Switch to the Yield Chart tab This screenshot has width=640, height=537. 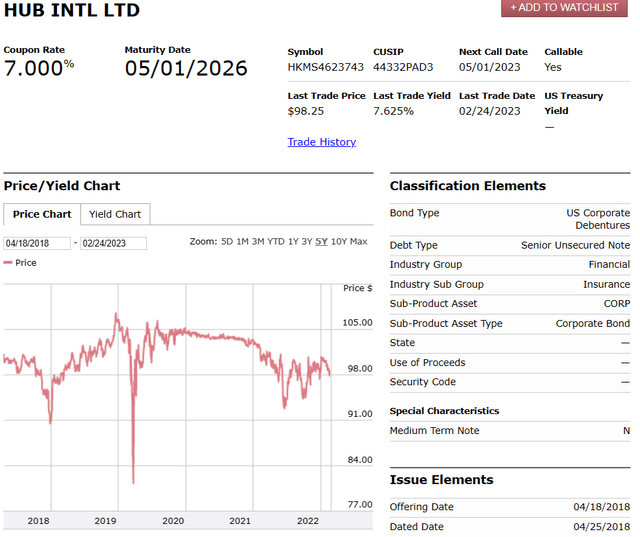pos(115,214)
